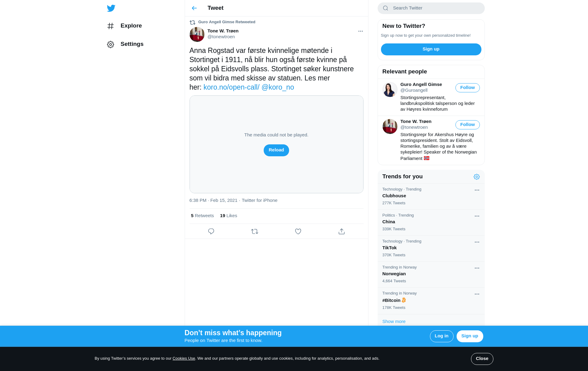Show more trends
Viewport: 588px width, 371px height.
tap(394, 321)
